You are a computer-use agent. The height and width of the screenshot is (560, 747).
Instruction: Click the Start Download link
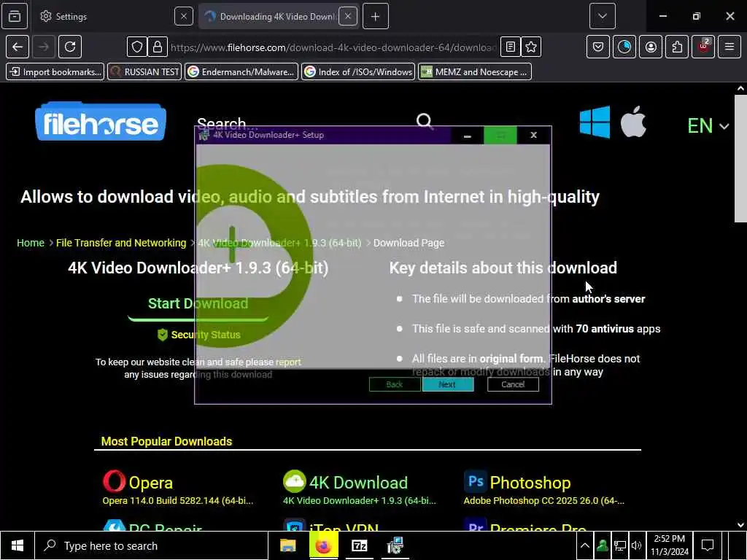click(x=198, y=304)
